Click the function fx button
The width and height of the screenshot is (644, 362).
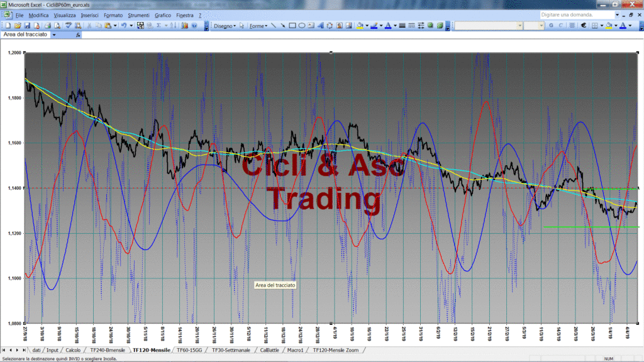pos(78,35)
